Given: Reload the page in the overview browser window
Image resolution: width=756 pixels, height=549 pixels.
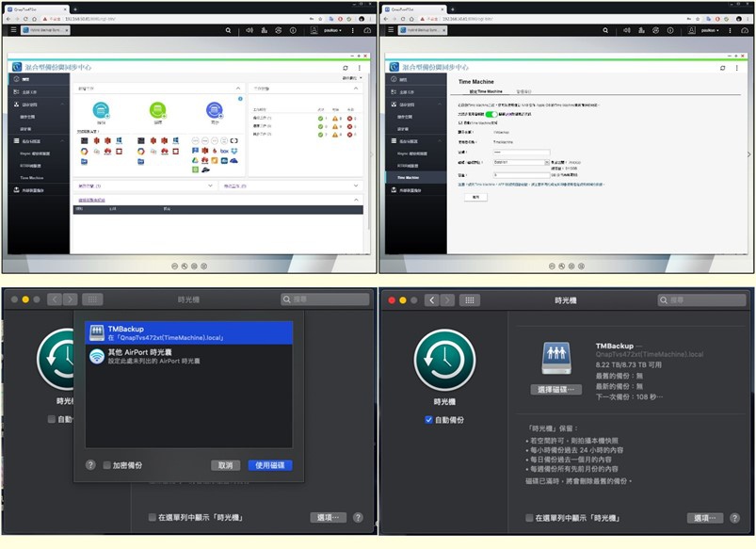Looking at the screenshot, I should coord(25,19).
